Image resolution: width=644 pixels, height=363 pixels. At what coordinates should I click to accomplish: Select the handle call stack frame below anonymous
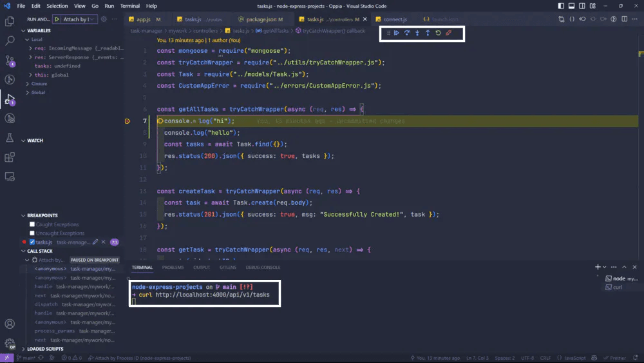(x=74, y=286)
